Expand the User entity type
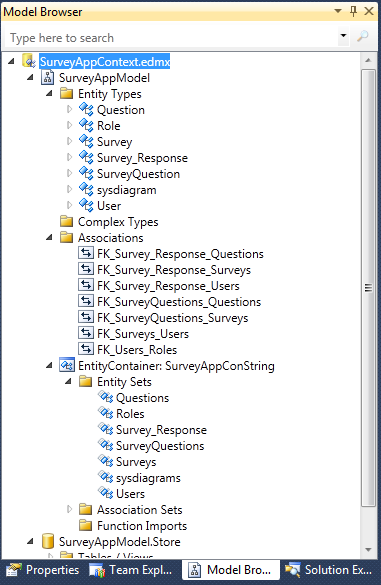The width and height of the screenshot is (381, 585). click(69, 206)
